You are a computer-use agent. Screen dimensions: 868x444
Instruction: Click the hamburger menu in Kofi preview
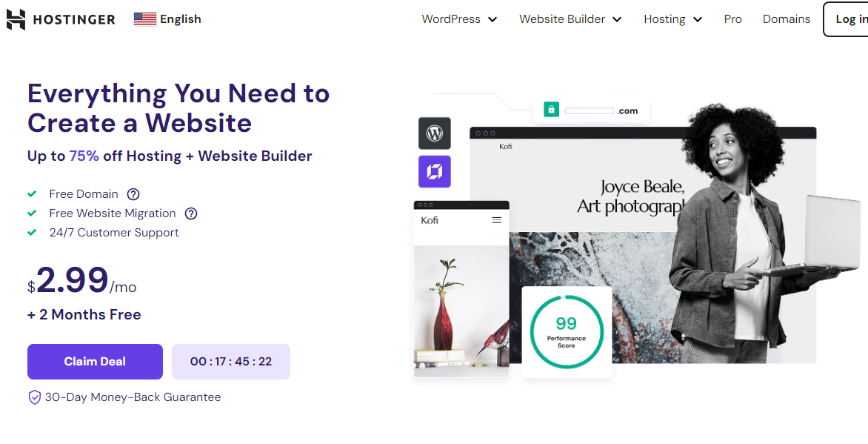point(496,220)
